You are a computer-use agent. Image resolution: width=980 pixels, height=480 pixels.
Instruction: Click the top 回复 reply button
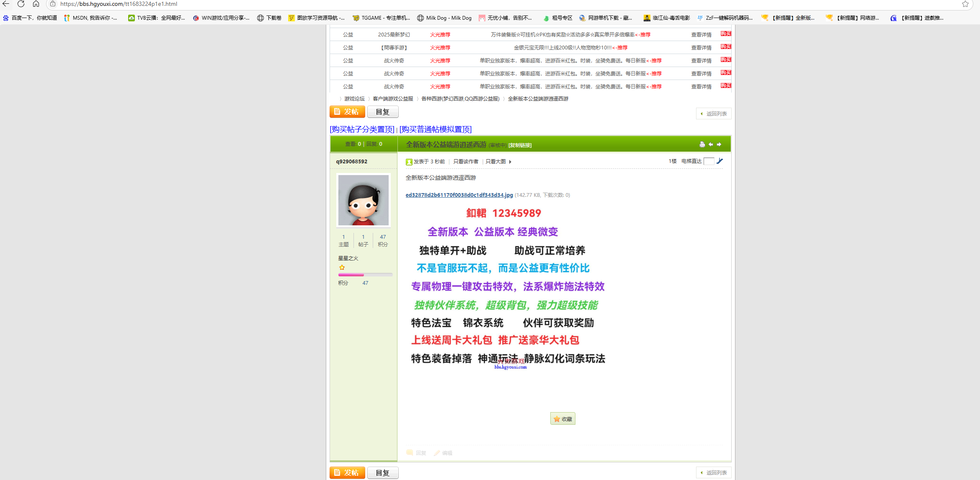coord(383,112)
